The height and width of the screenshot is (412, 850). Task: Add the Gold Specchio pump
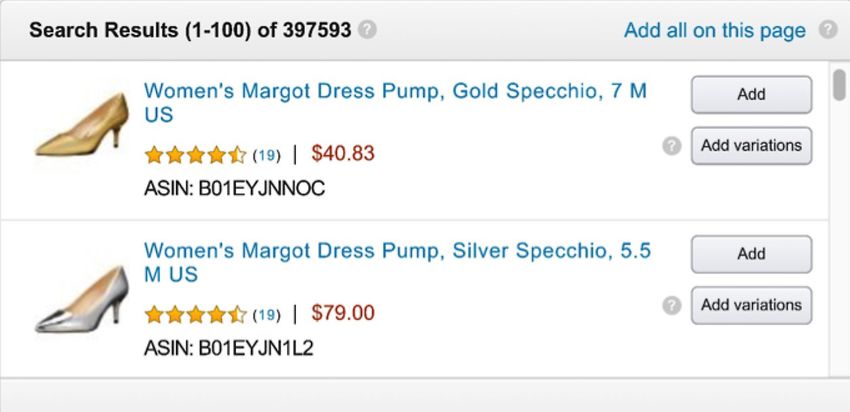click(x=751, y=94)
